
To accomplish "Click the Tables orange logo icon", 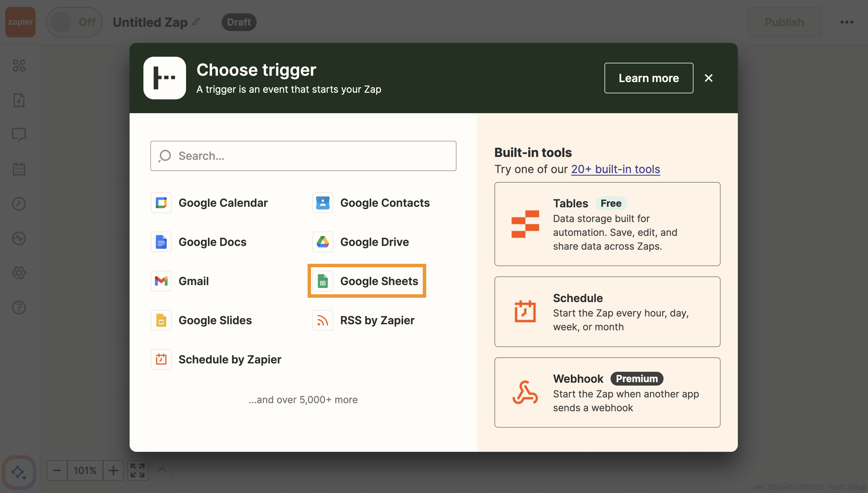I will pyautogui.click(x=525, y=224).
